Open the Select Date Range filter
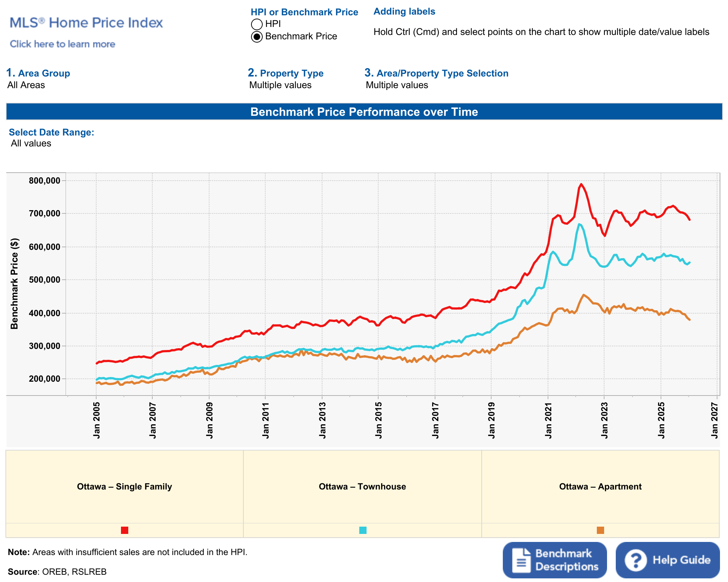728x582 pixels. (31, 143)
